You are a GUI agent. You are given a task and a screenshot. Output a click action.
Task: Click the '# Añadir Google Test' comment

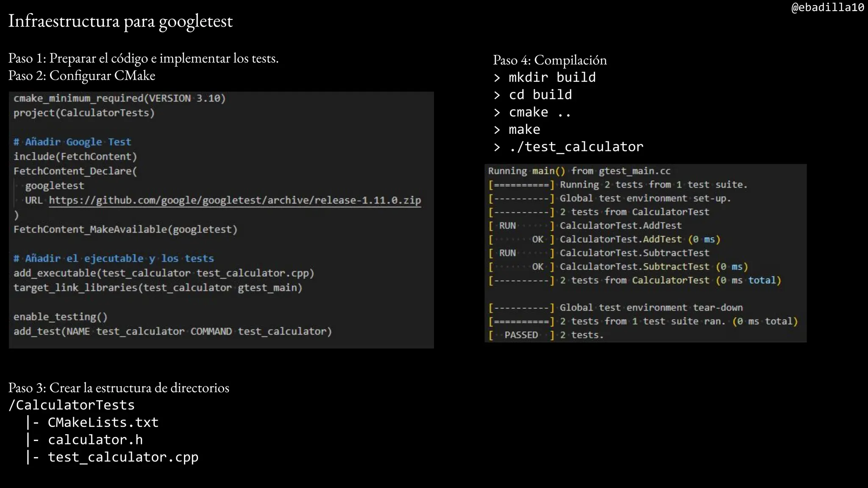[72, 142]
